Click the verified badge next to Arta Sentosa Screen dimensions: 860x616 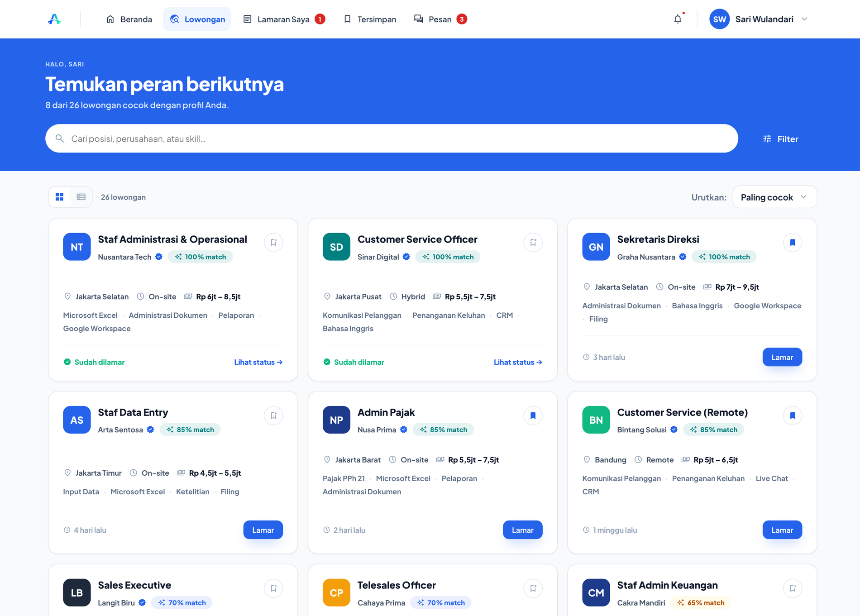(x=150, y=430)
